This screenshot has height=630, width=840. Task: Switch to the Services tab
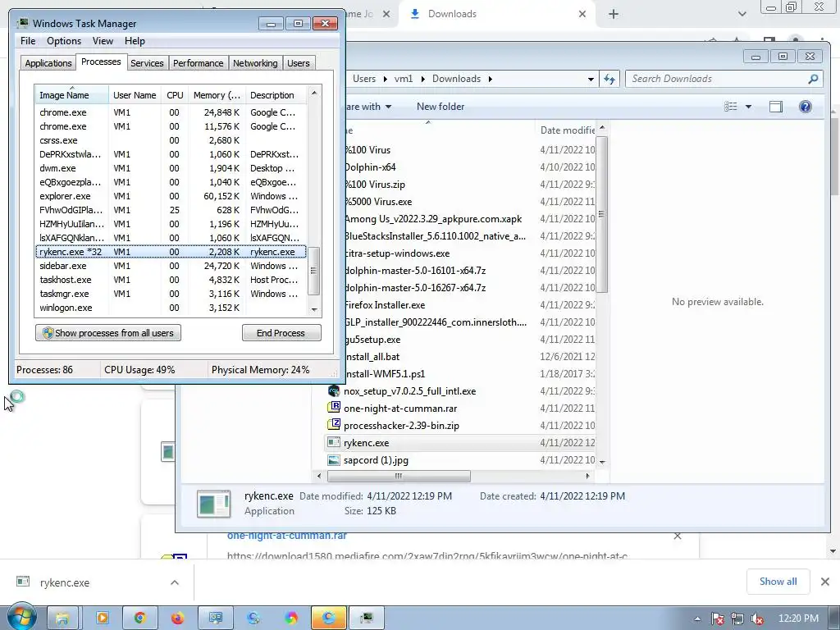click(x=147, y=62)
